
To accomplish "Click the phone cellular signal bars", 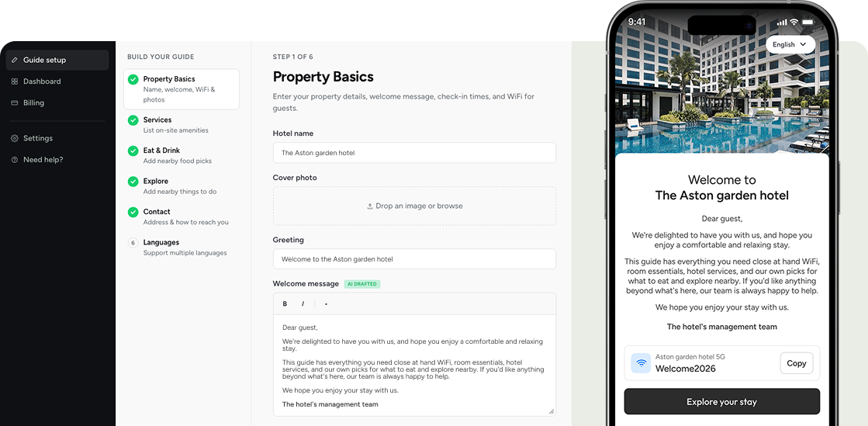I will pyautogui.click(x=782, y=23).
